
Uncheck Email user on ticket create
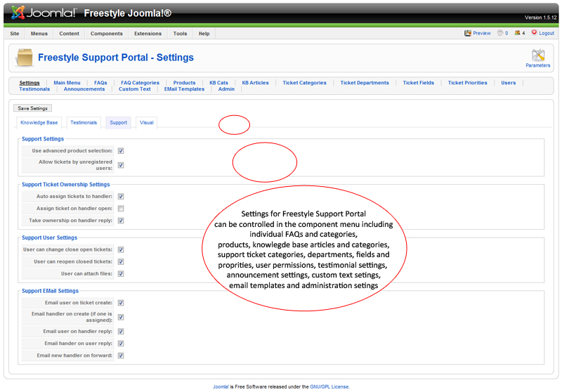[x=121, y=303]
